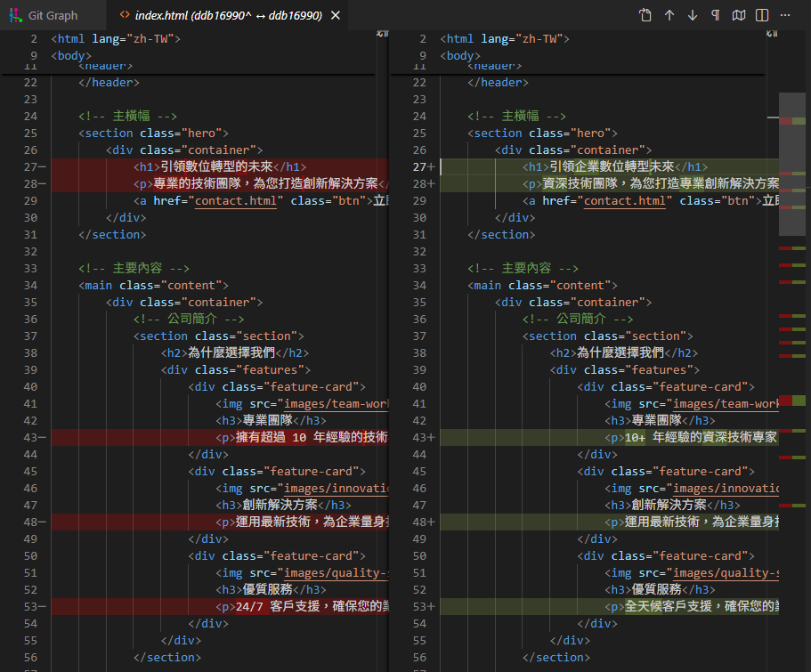811x672 pixels.
Task: Click removed line 43 in left gutter
Action: point(31,438)
